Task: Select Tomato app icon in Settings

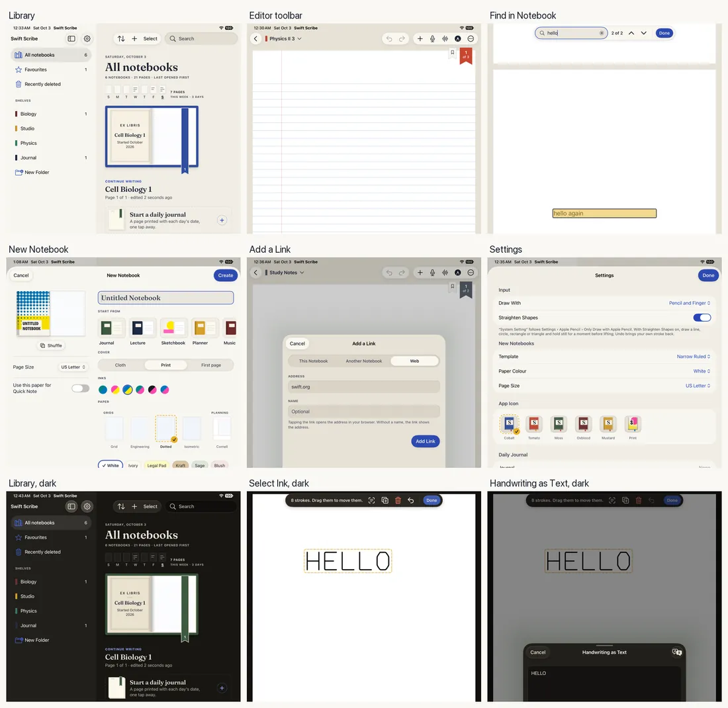Action: tap(534, 427)
